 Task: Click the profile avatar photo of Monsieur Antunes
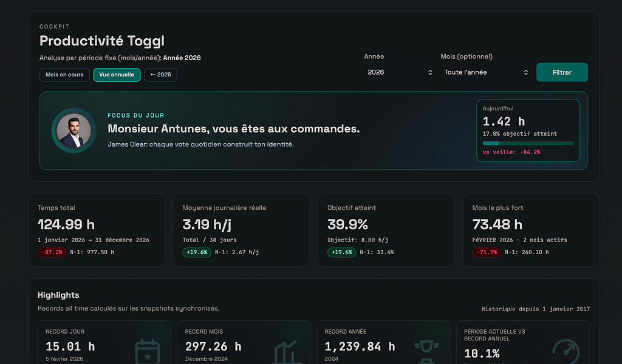click(x=73, y=130)
